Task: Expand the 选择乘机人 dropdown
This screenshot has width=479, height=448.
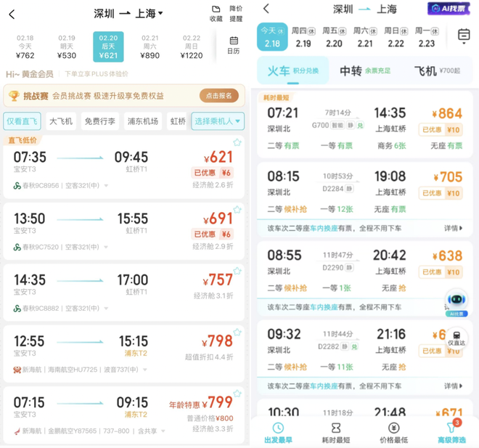Action: (x=218, y=121)
